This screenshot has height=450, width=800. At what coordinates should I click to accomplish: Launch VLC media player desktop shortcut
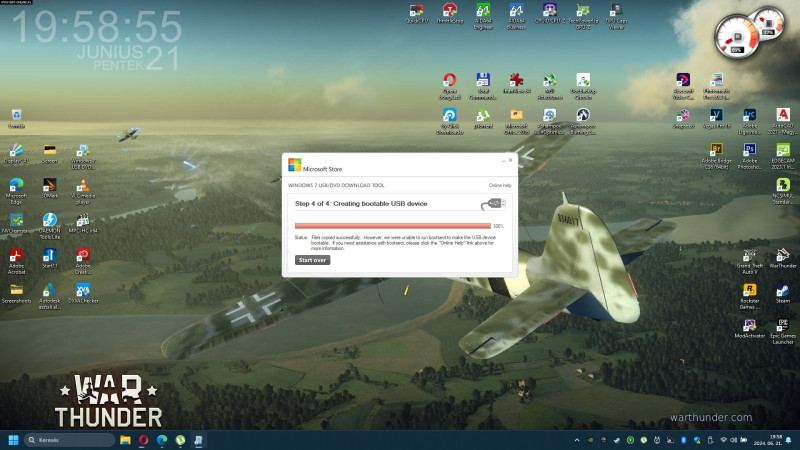click(x=83, y=191)
